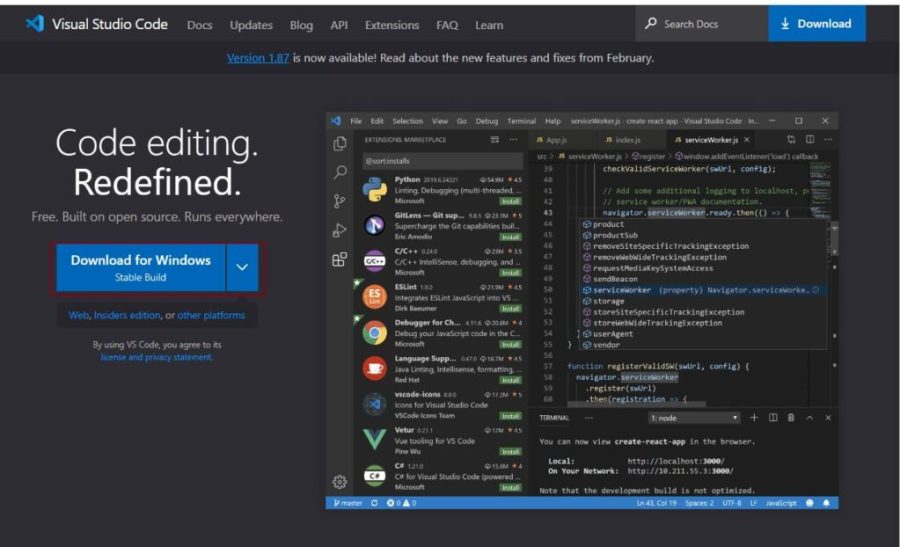Open the Updates navigation link
This screenshot has height=547, width=900.
tap(251, 25)
